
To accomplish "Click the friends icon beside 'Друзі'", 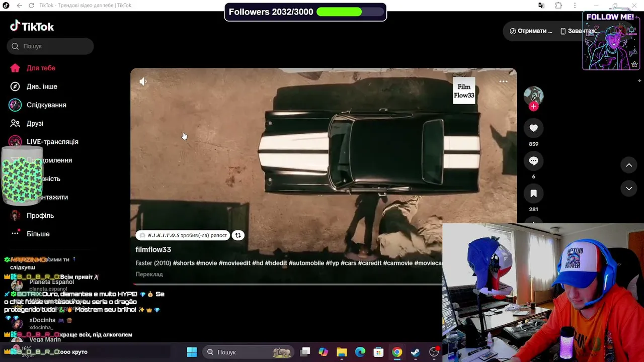I will coord(15,123).
